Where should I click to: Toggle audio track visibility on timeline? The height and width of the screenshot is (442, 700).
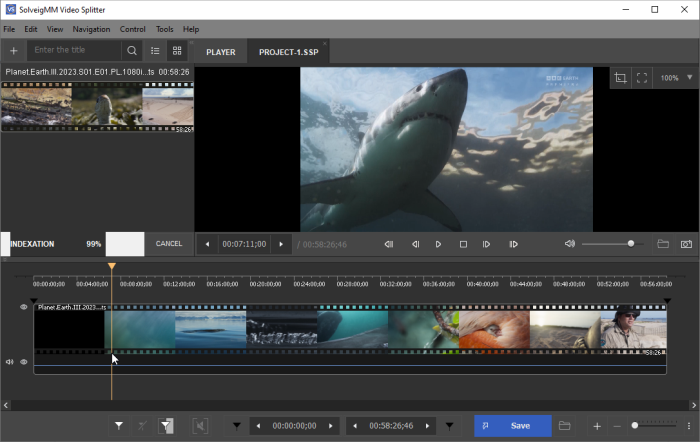[x=24, y=361]
